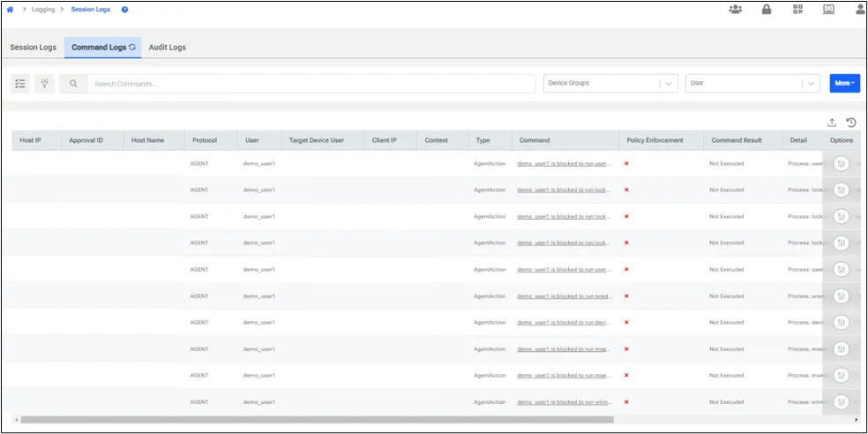Switch to the Audit Logs tab
868x434 pixels.
tap(168, 48)
